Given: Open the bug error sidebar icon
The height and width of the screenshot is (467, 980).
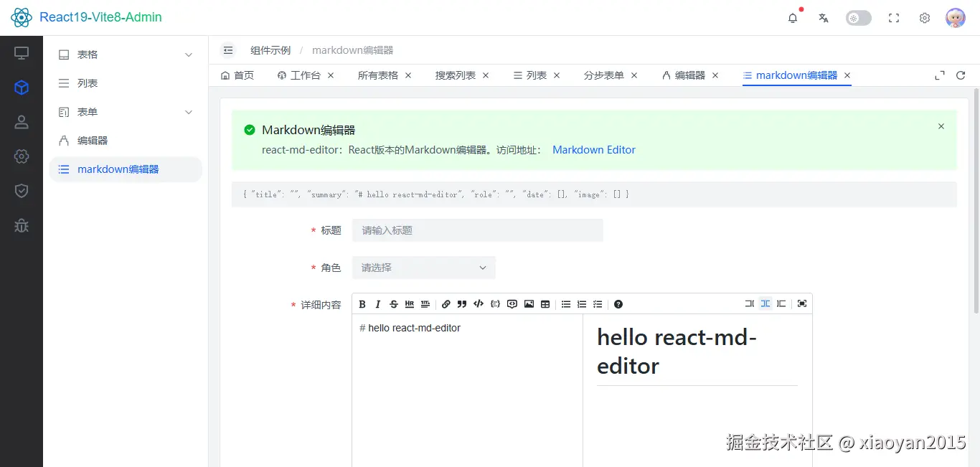Looking at the screenshot, I should pyautogui.click(x=22, y=225).
